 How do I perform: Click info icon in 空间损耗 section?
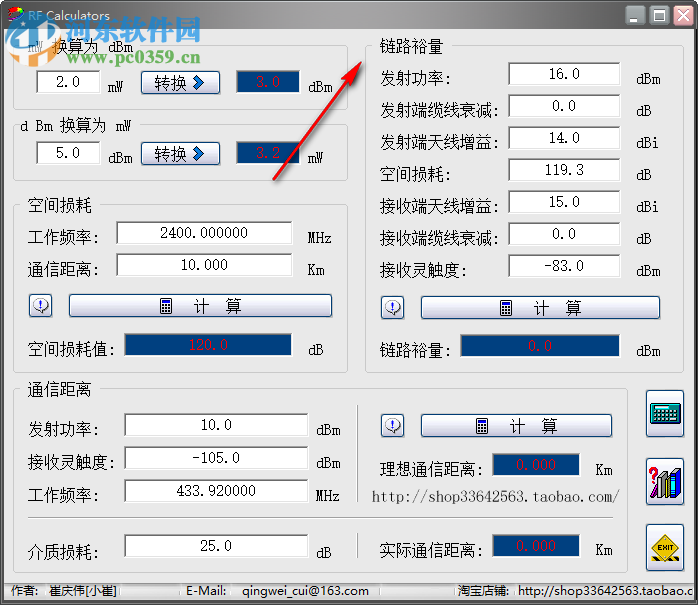click(41, 305)
